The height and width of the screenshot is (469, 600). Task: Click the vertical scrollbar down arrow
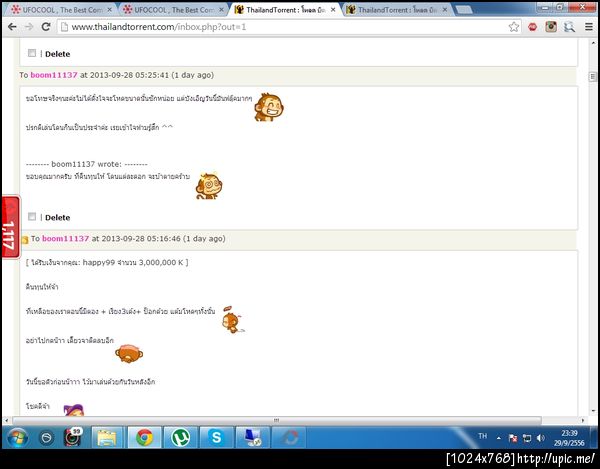pos(592,411)
